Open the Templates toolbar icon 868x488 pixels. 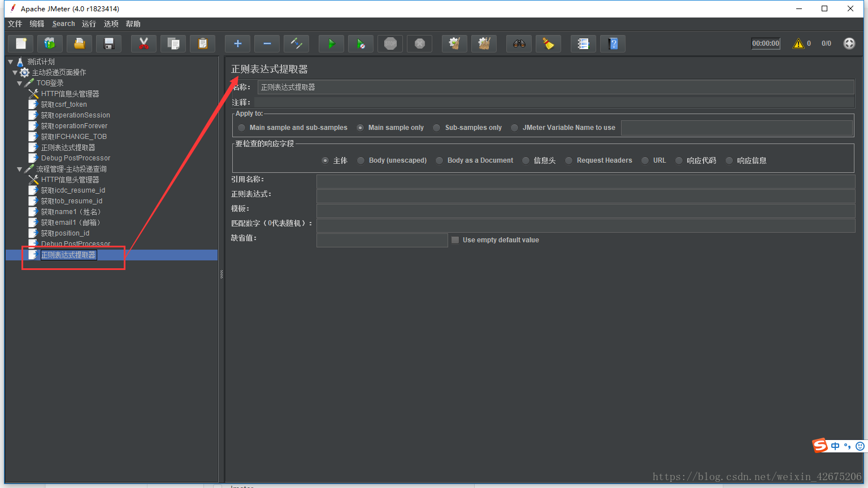(50, 43)
